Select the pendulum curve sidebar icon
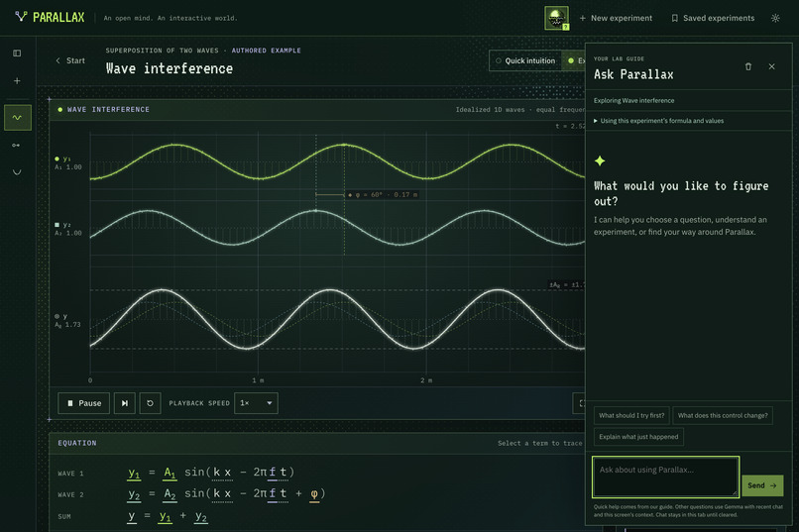799x532 pixels. [x=17, y=172]
